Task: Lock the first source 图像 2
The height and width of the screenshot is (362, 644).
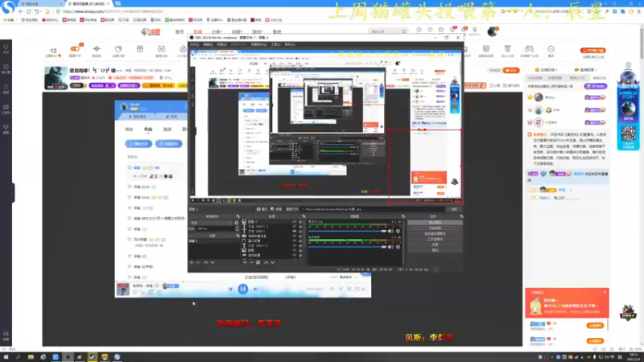Action: (x=300, y=222)
